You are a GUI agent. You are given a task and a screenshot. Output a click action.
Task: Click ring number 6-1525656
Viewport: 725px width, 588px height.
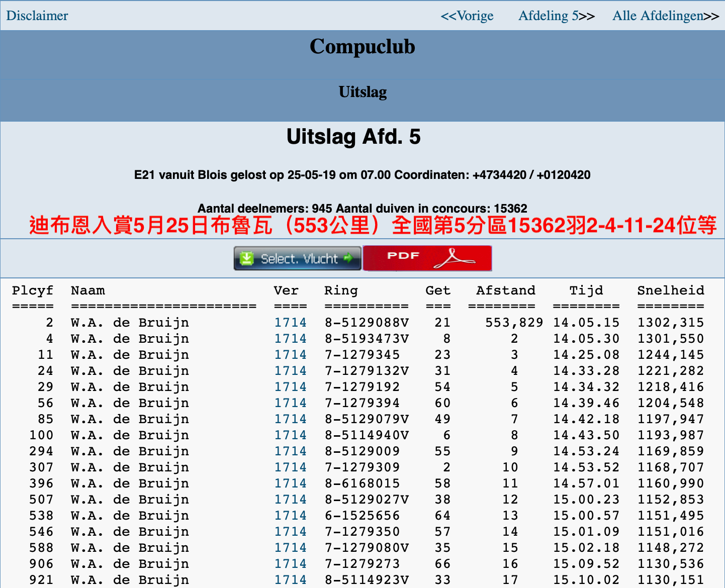point(362,516)
